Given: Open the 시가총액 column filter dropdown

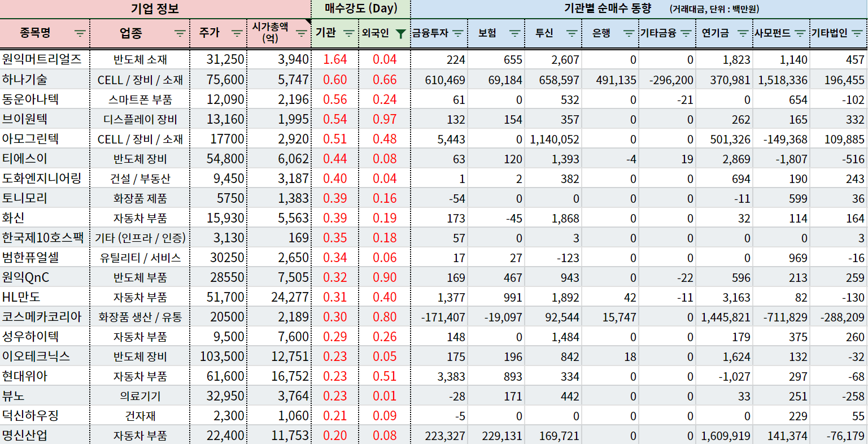Looking at the screenshot, I should [302, 33].
